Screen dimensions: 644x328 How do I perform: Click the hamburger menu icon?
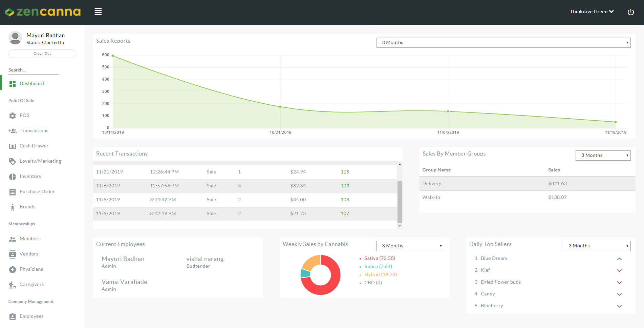[98, 12]
